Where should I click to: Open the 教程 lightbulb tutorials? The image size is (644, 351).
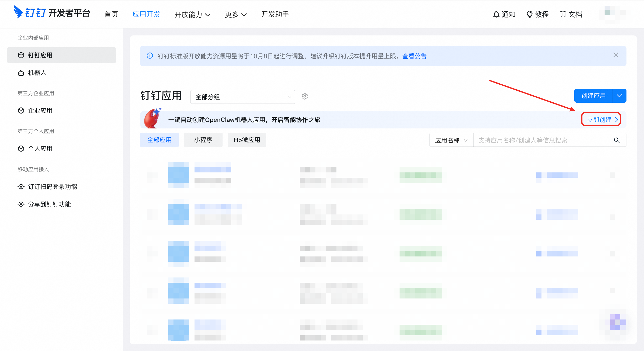tap(538, 14)
